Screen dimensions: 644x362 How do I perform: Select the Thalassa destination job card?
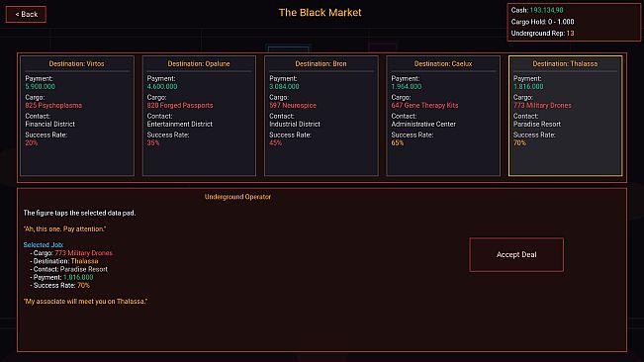click(566, 116)
